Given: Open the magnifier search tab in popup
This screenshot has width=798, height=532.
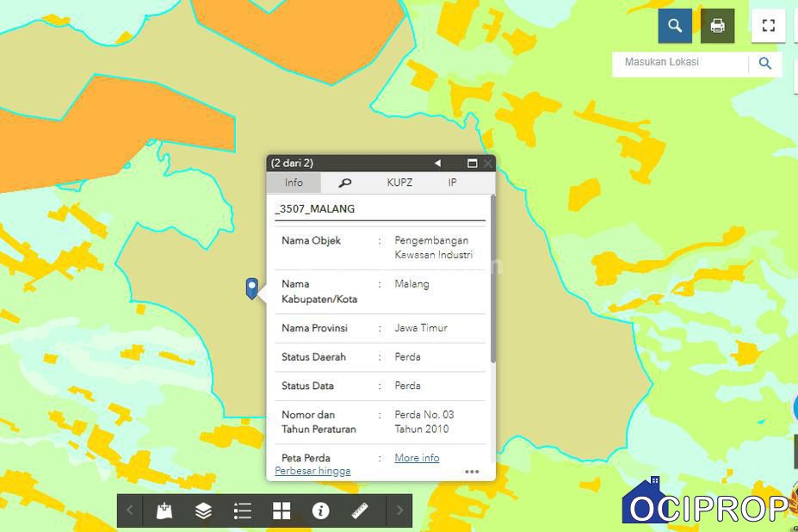Looking at the screenshot, I should 344,182.
